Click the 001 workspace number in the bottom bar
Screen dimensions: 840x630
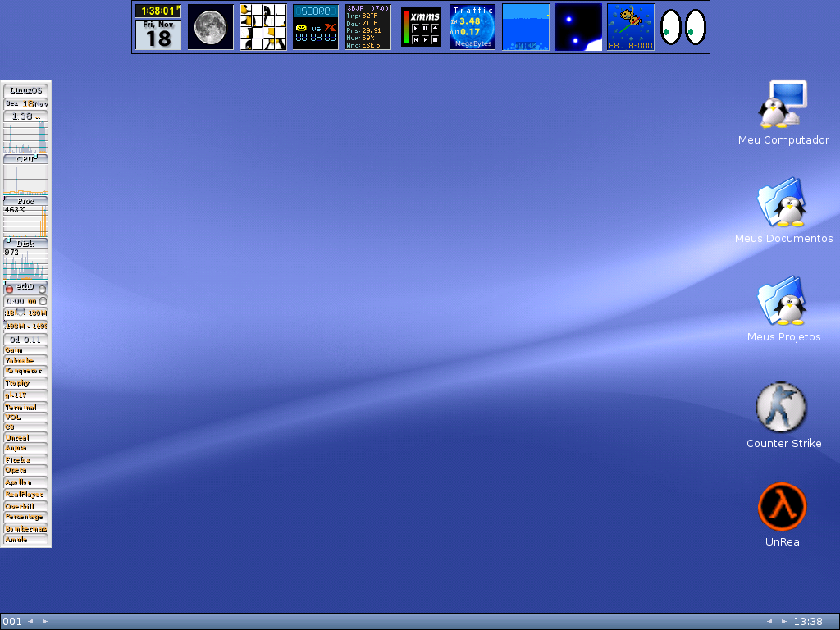(11, 622)
